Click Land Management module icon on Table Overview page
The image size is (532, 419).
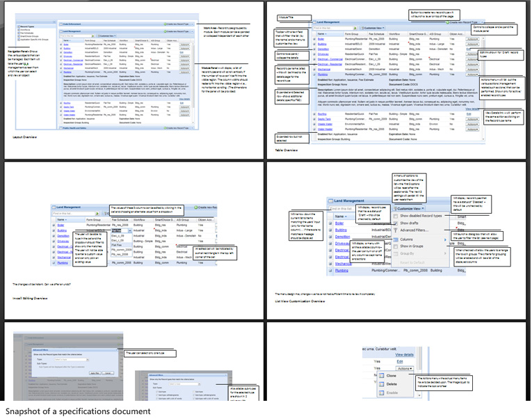click(314, 22)
